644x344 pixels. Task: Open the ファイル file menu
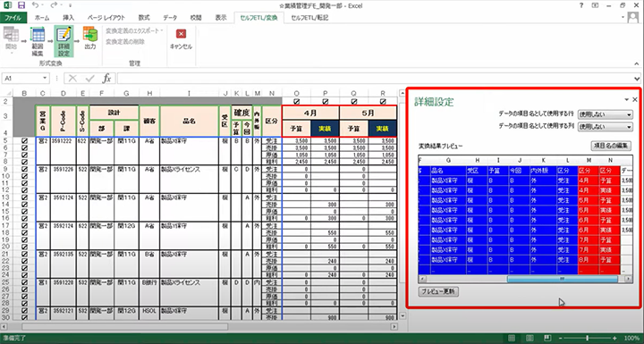tap(13, 18)
